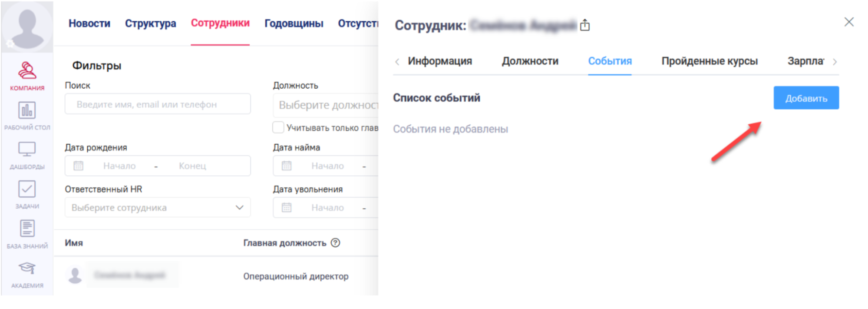Open Ответственный HR dropdown
Screen dimensions: 868x309
(x=158, y=207)
